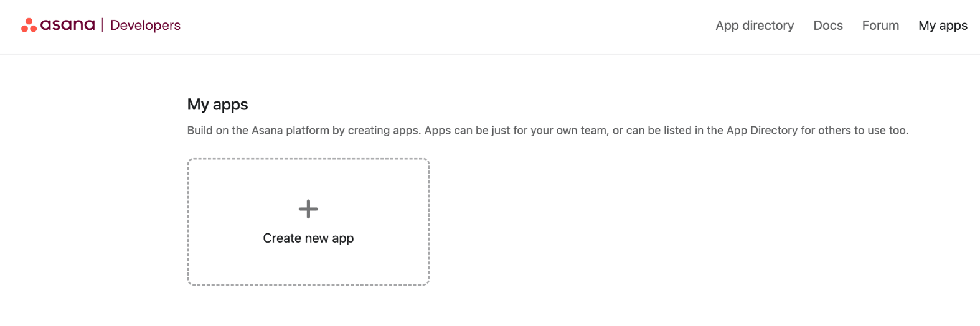Viewport: 980px width, 326px height.
Task: Select My apps in navigation
Action: pyautogui.click(x=943, y=26)
